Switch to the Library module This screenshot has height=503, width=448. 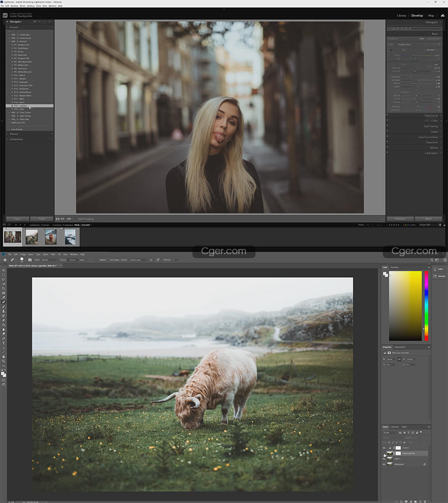tap(402, 15)
